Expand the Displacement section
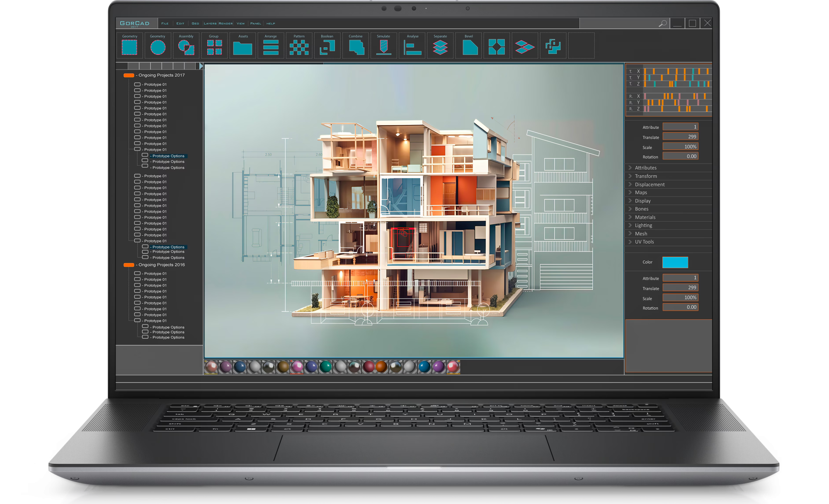The width and height of the screenshot is (829, 504). point(650,185)
